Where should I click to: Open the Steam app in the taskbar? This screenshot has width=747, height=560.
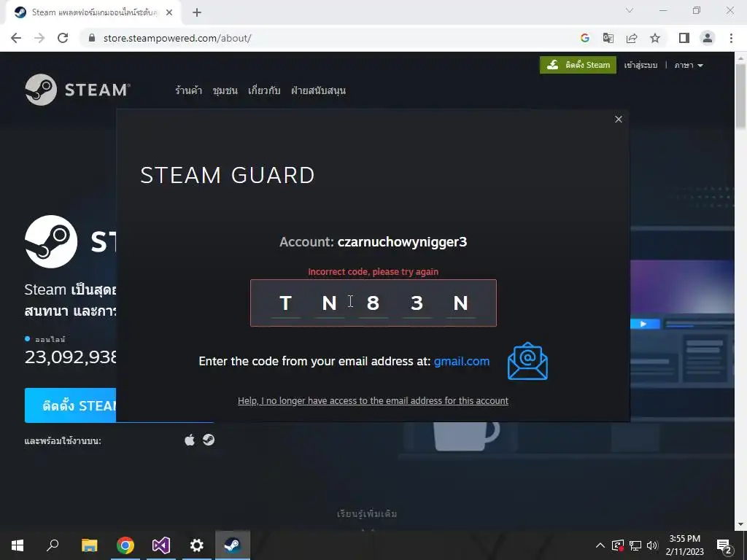coord(233,545)
